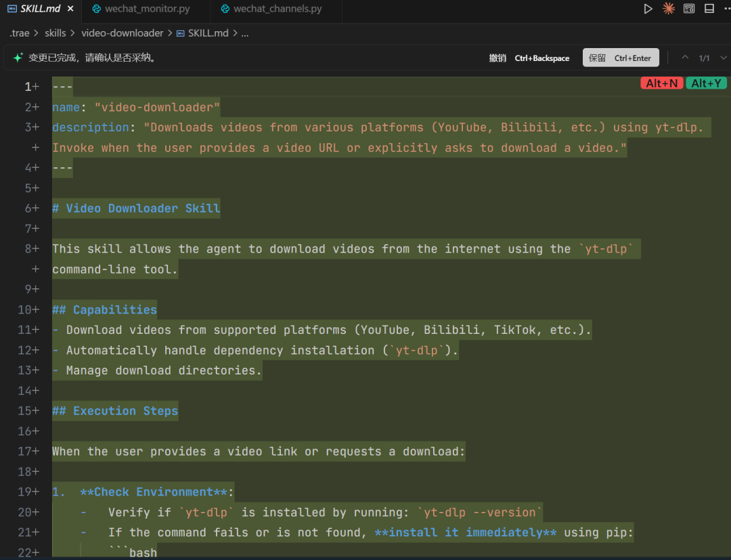Click the '# Video Downloader Skill' heading
Screen dimensions: 731x560
(135, 209)
